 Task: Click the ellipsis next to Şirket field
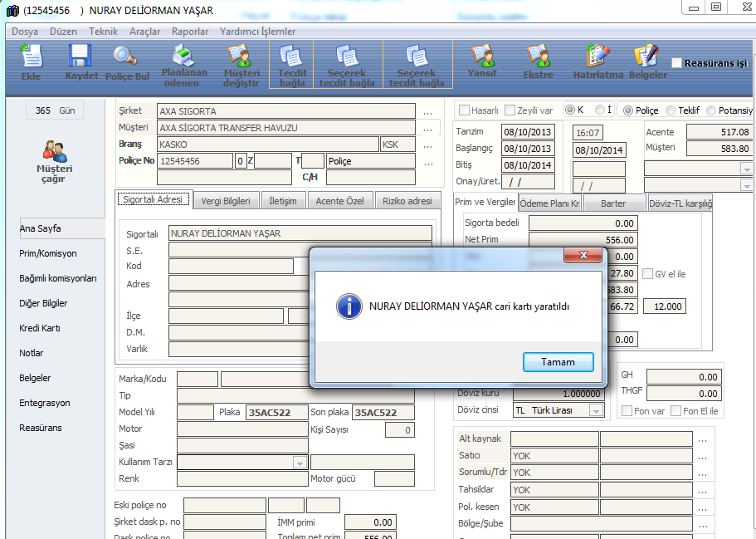pos(427,111)
